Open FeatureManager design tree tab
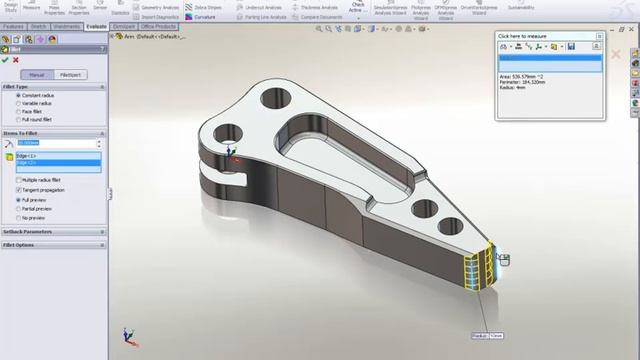The image size is (640, 360). point(6,39)
